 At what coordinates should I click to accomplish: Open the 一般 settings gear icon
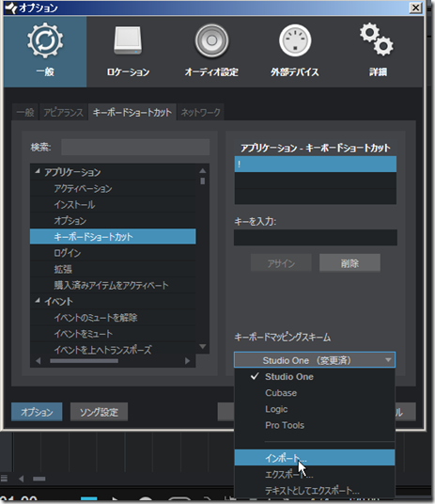pyautogui.click(x=45, y=40)
